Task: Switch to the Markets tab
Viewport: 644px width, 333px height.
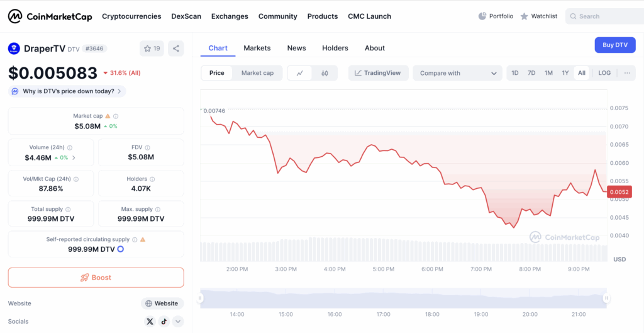Action: coord(257,48)
